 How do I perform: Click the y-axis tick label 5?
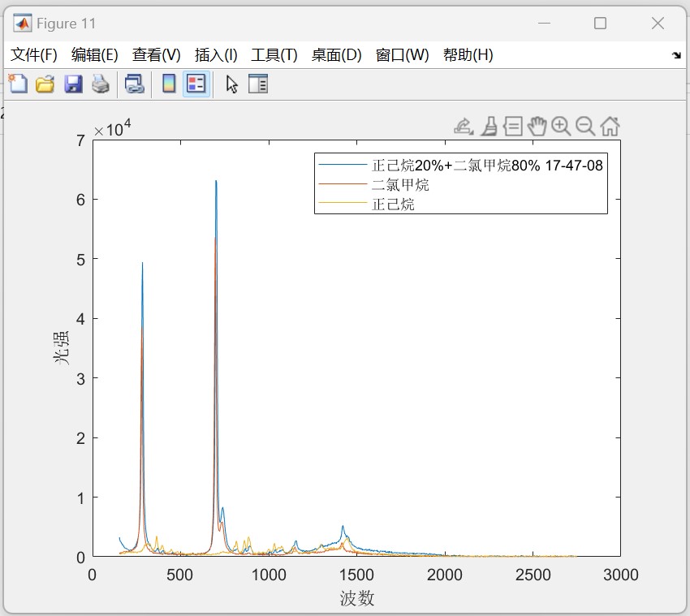80,260
